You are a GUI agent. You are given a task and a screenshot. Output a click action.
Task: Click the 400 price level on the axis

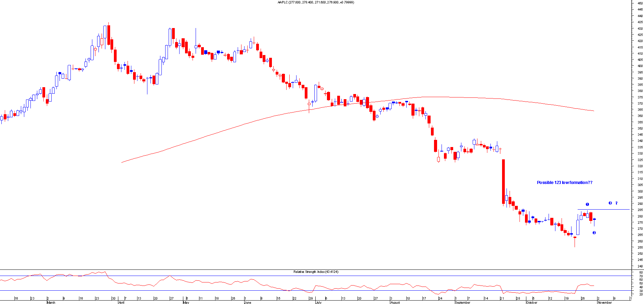[x=640, y=66]
